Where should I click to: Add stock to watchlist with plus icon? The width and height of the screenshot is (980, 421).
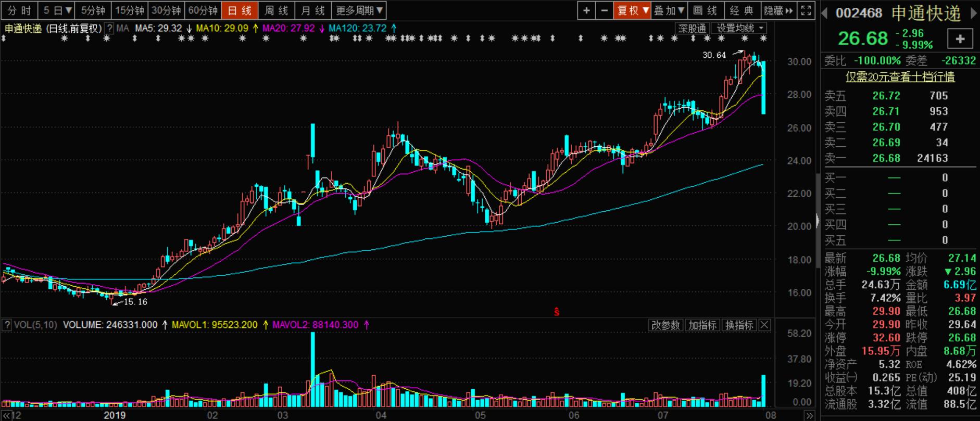coord(960,39)
